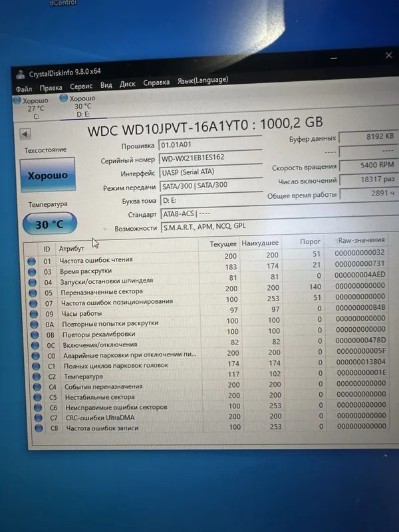Minimize the CrystalDiskInfo window
This screenshot has width=399, height=532.
pos(334,59)
